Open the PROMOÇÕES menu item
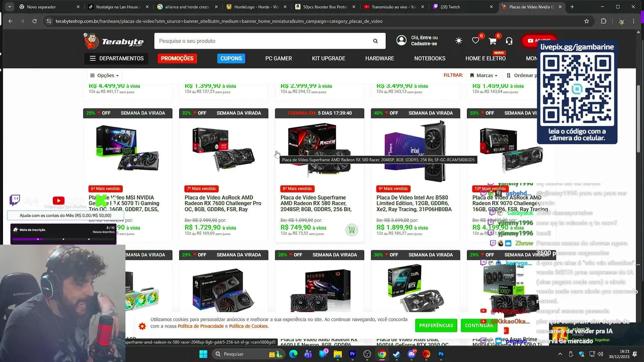This screenshot has height=362, width=644. 177,58
